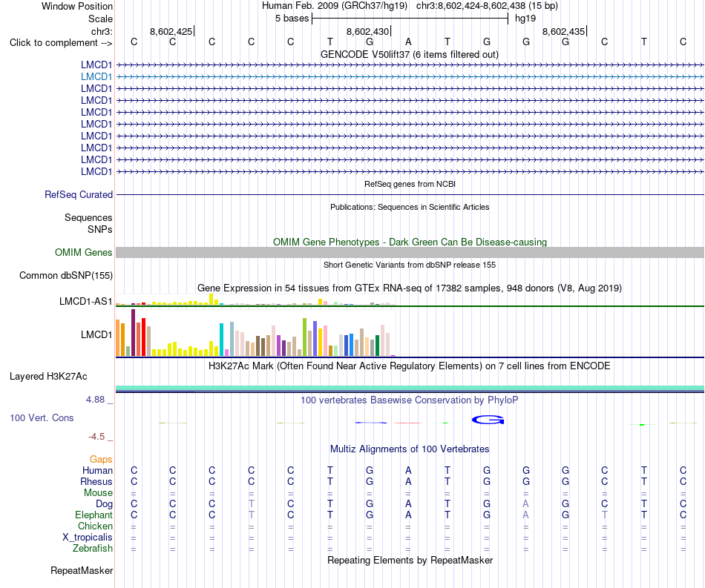Open 'Publications: Sequences in Scientific Articles' title
The height and width of the screenshot is (588, 705).
tap(410, 207)
